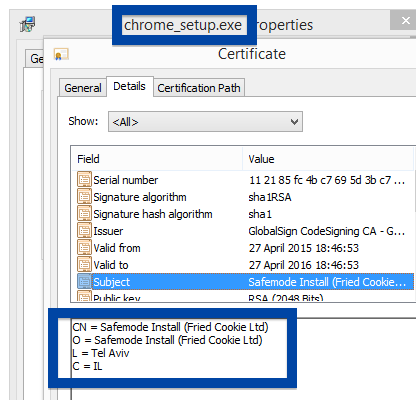Click the Field column header
Viewport: 416px width, 400px height.
157,159
